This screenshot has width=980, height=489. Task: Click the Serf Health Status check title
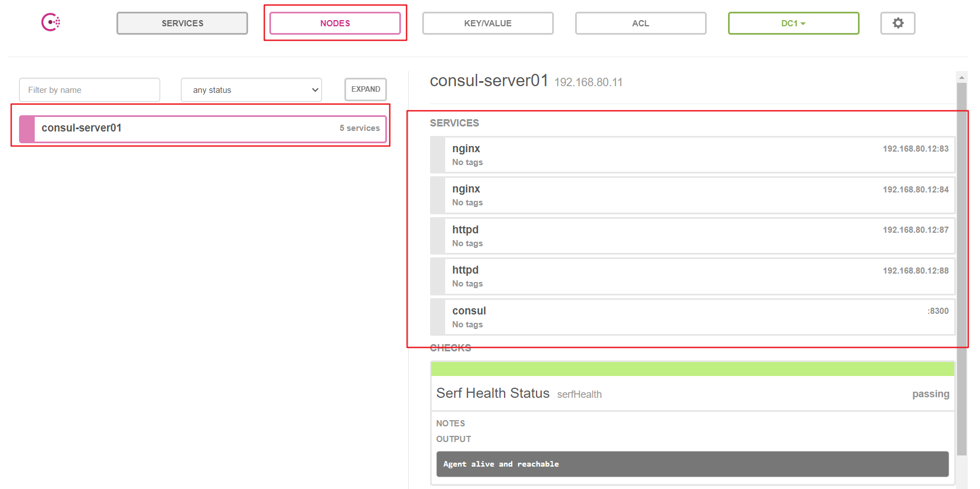[x=493, y=393]
